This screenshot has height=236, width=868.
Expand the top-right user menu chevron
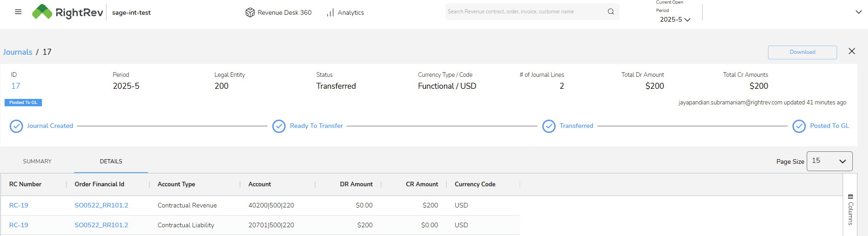pos(858,12)
